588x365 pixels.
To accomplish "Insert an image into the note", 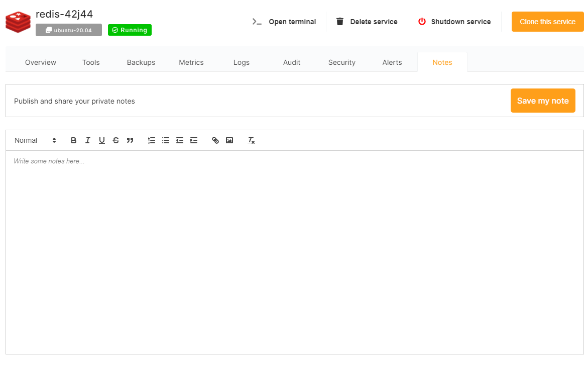I will pyautogui.click(x=229, y=140).
